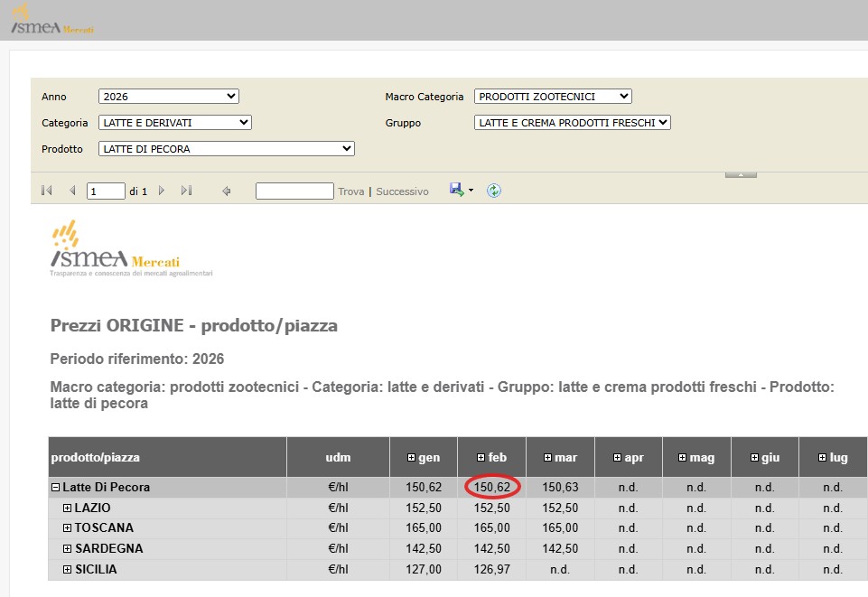Jump to last report page
Screen dimensions: 868x597
pos(187,191)
